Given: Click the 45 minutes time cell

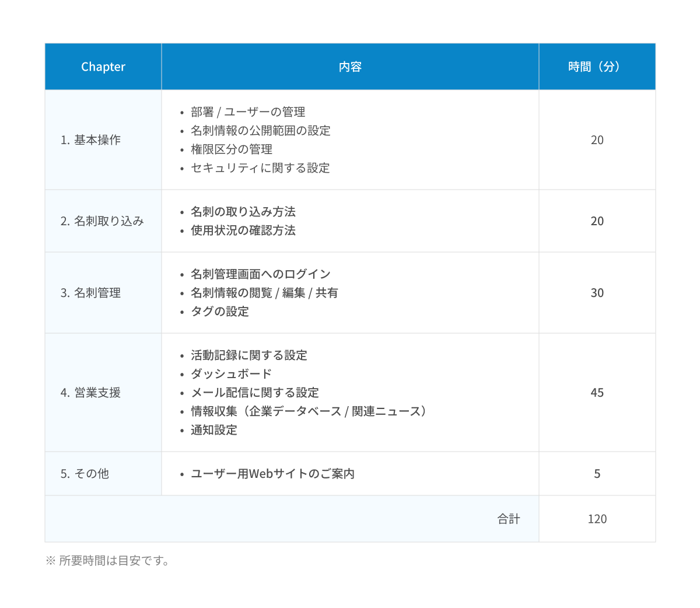Looking at the screenshot, I should (x=597, y=393).
